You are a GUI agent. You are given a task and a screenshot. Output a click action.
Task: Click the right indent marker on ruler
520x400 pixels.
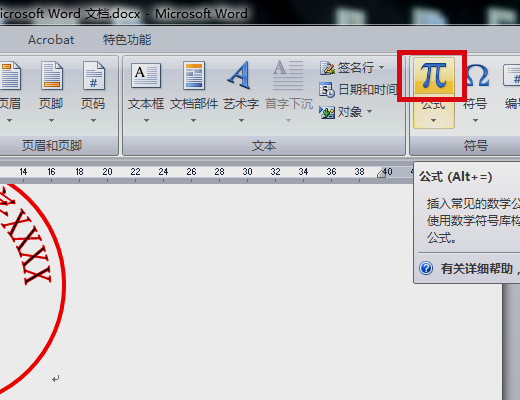(381, 173)
